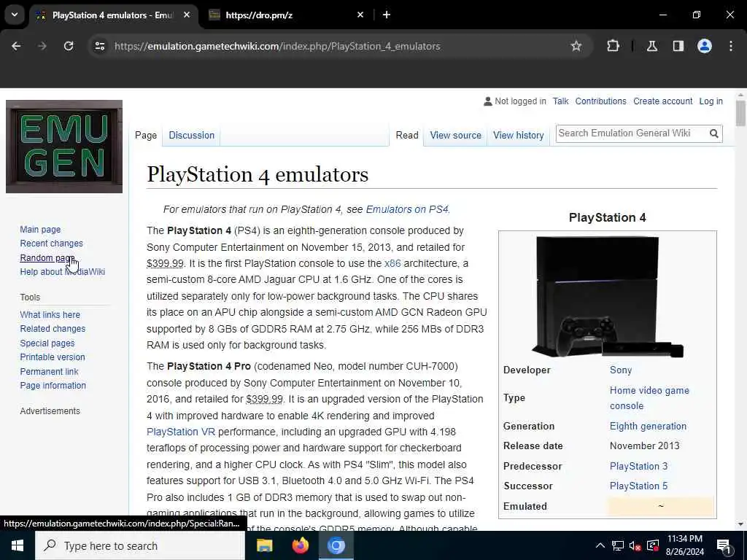The image size is (747, 560).
Task: Launch Firefox from the taskbar
Action: pos(300,545)
